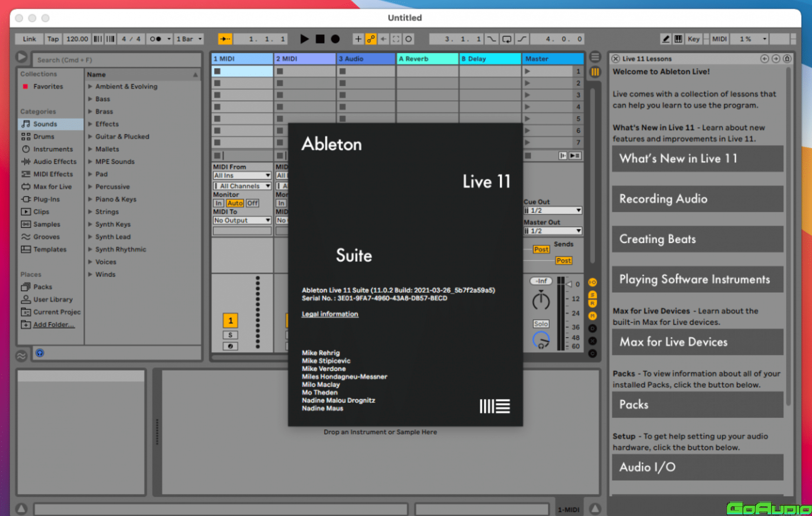Image resolution: width=812 pixels, height=516 pixels.
Task: Select the Max for Live category
Action: (52, 187)
